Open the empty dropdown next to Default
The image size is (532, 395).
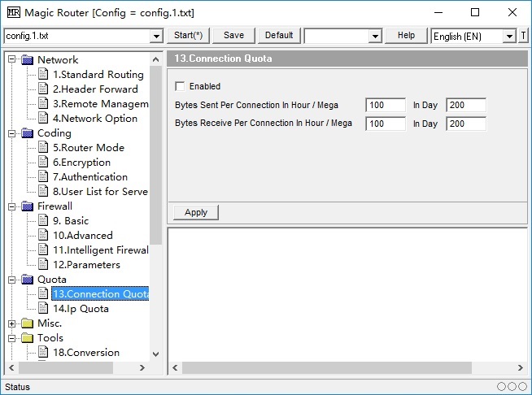(x=375, y=36)
